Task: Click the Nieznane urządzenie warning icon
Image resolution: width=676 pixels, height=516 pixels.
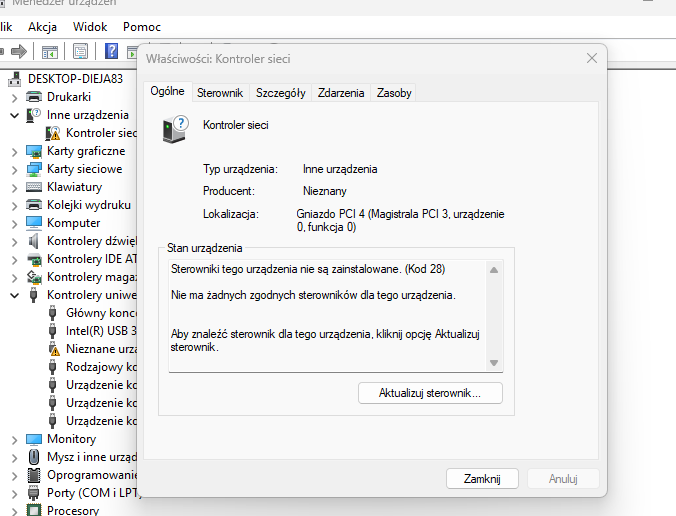Action: click(x=53, y=349)
